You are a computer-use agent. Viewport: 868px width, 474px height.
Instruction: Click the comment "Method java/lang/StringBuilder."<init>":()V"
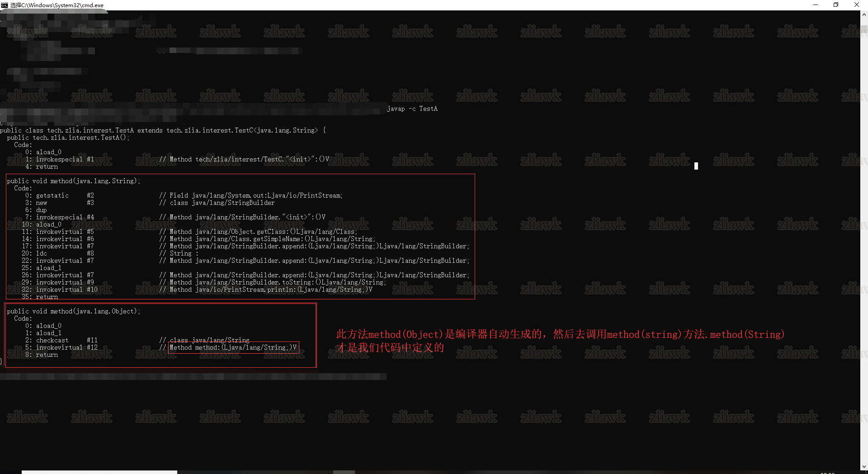coord(248,218)
